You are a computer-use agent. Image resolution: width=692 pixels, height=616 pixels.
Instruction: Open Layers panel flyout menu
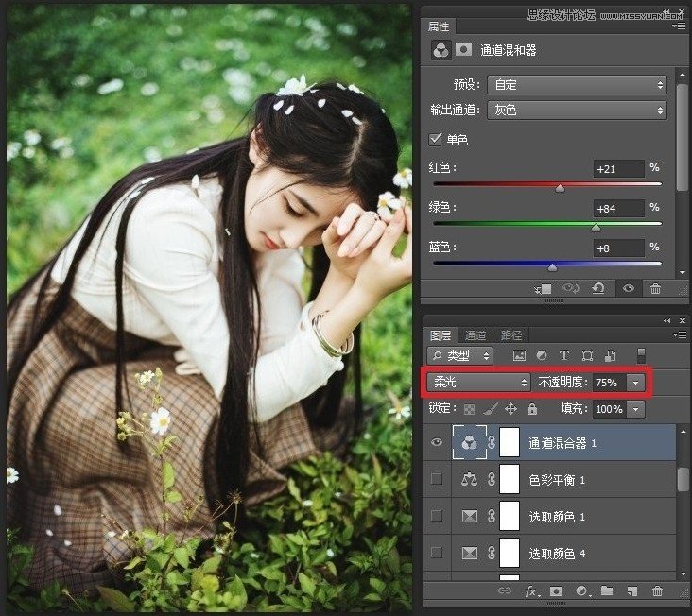pyautogui.click(x=679, y=335)
